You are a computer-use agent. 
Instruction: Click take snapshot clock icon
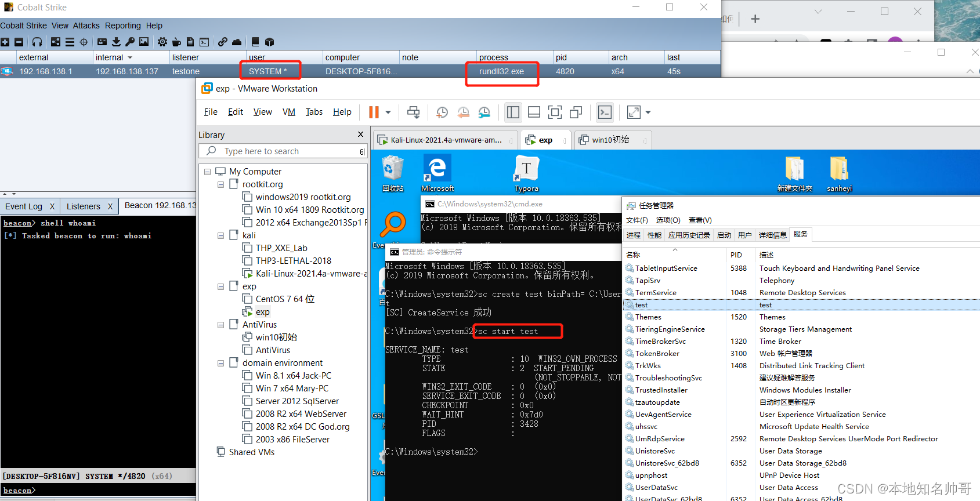[442, 112]
